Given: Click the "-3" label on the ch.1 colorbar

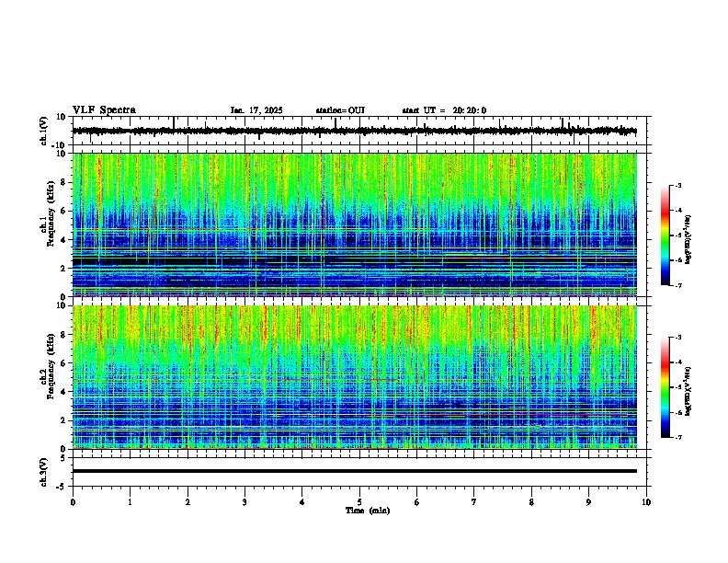Looking at the screenshot, I should pos(678,185).
